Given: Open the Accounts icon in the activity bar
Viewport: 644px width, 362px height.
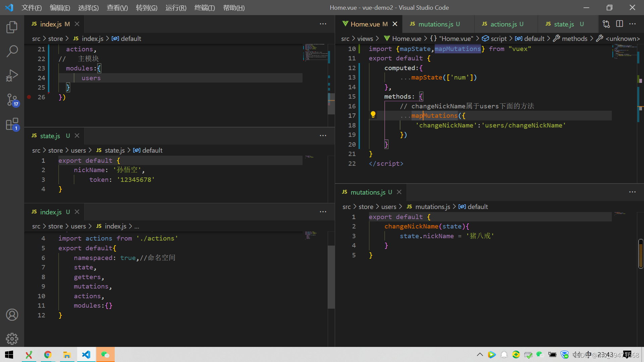Looking at the screenshot, I should 12,314.
